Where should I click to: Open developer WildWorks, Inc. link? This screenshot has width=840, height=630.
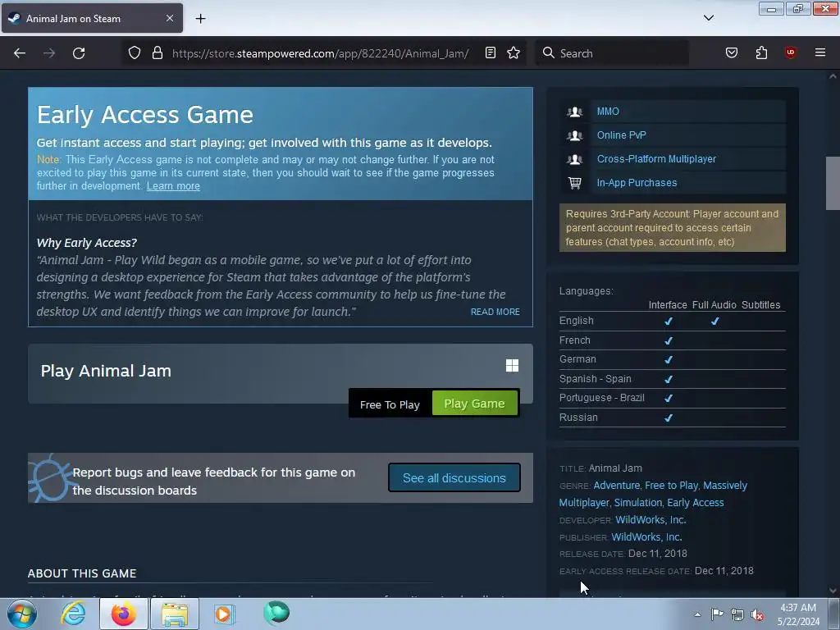pos(651,519)
